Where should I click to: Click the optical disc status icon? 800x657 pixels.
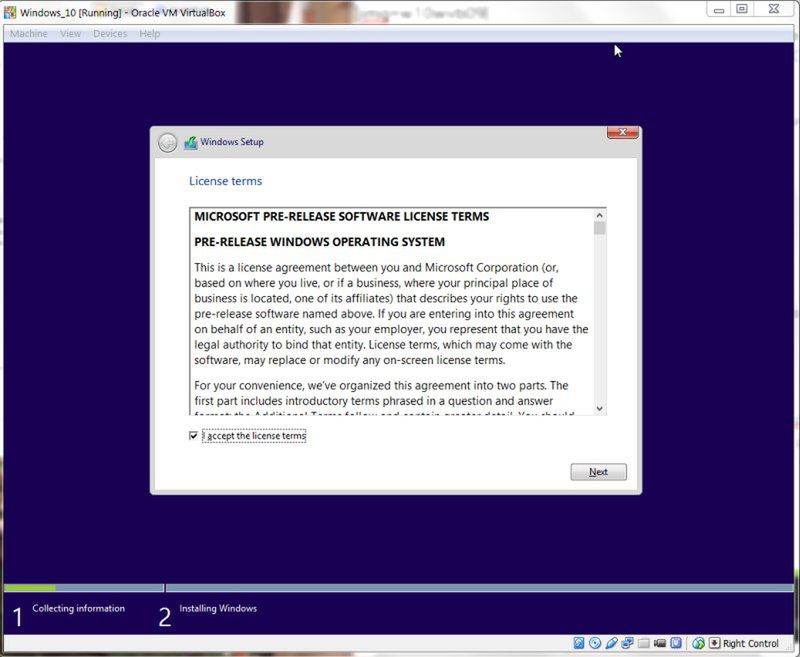point(595,643)
